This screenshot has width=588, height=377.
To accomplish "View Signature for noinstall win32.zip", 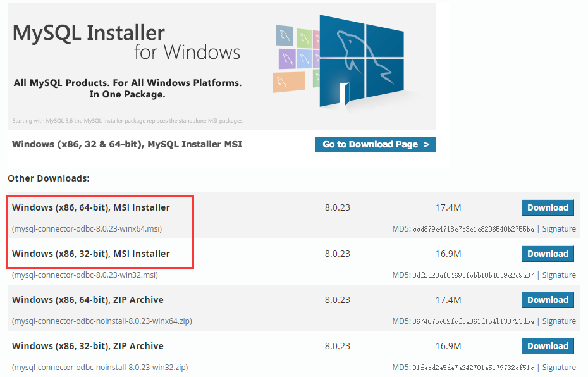I will (559, 368).
